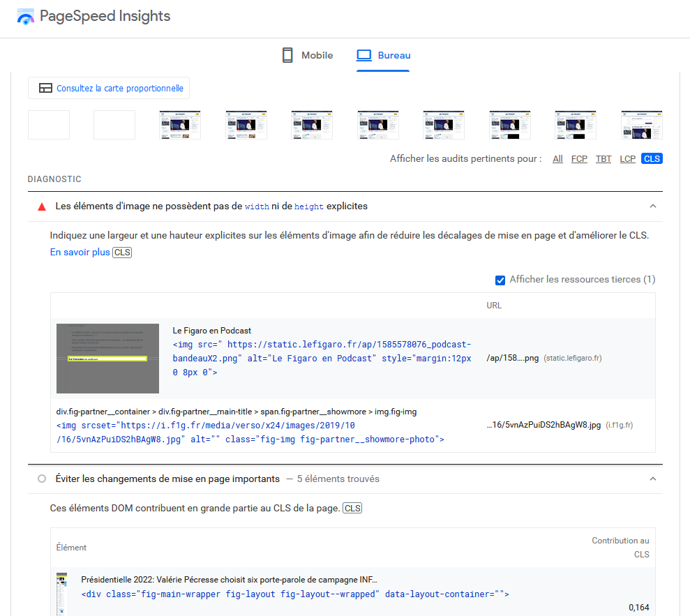Switch to the Mobile tab
Image resolution: width=690 pixels, height=616 pixels.
pyautogui.click(x=307, y=55)
